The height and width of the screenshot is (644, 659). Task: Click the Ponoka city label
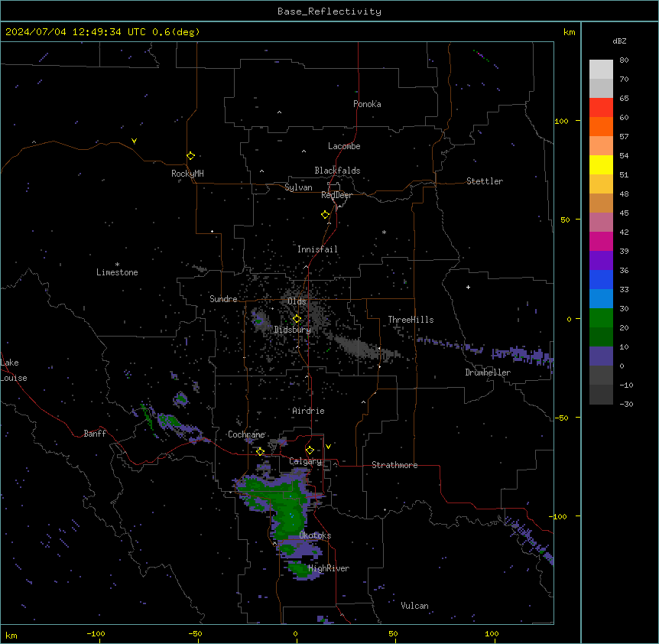[x=367, y=104]
